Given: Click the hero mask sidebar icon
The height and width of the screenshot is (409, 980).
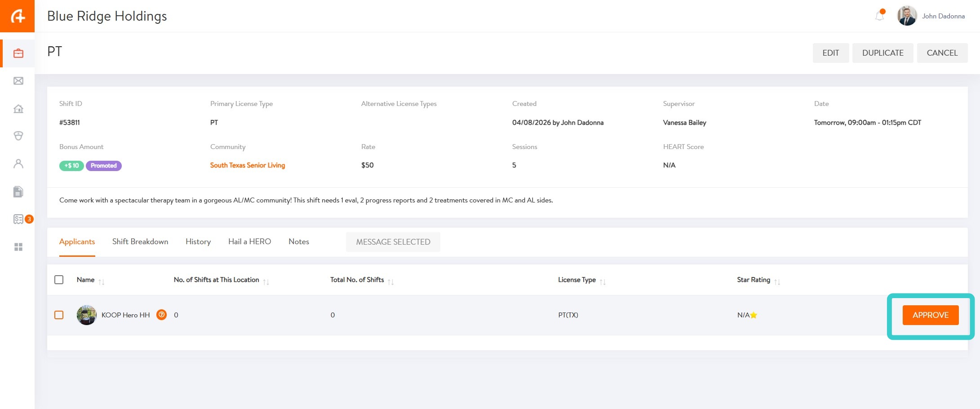Looking at the screenshot, I should point(18,136).
